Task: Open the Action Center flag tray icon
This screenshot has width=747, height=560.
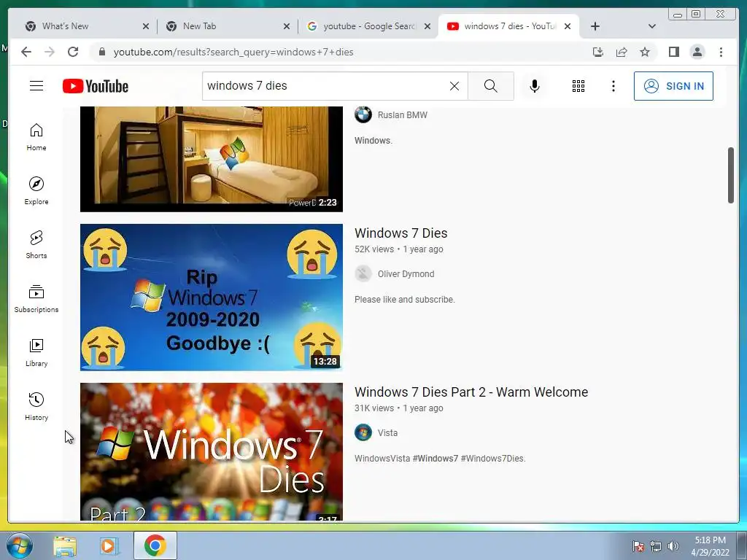Action: pos(638,546)
